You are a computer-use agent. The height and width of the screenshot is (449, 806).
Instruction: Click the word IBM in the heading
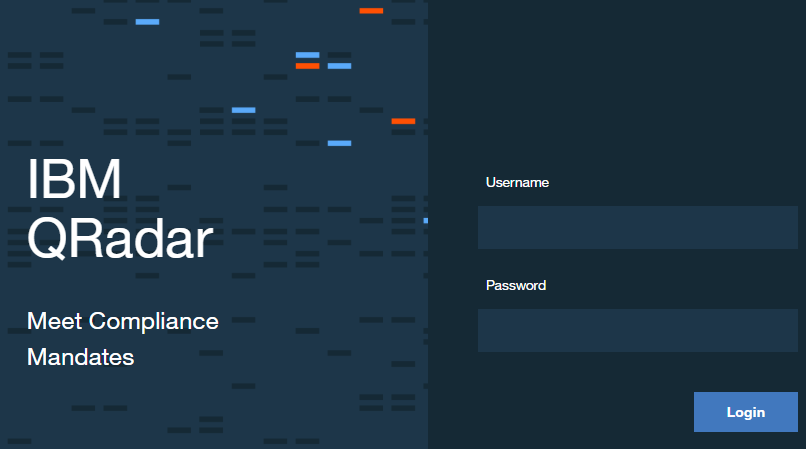pos(74,179)
